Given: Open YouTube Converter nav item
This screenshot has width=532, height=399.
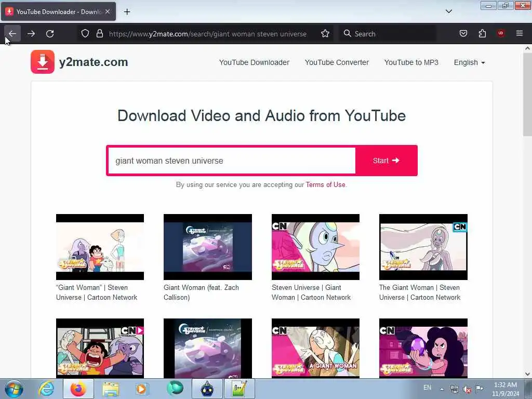Looking at the screenshot, I should pos(337,62).
